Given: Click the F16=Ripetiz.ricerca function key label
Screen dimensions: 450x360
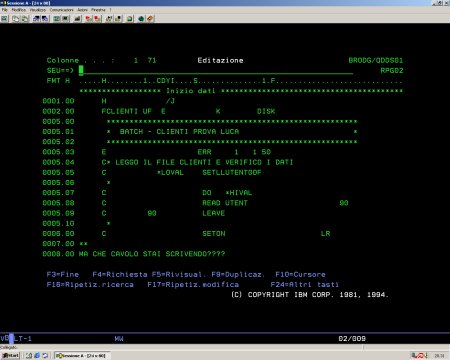Looking at the screenshot, I should (x=90, y=285).
